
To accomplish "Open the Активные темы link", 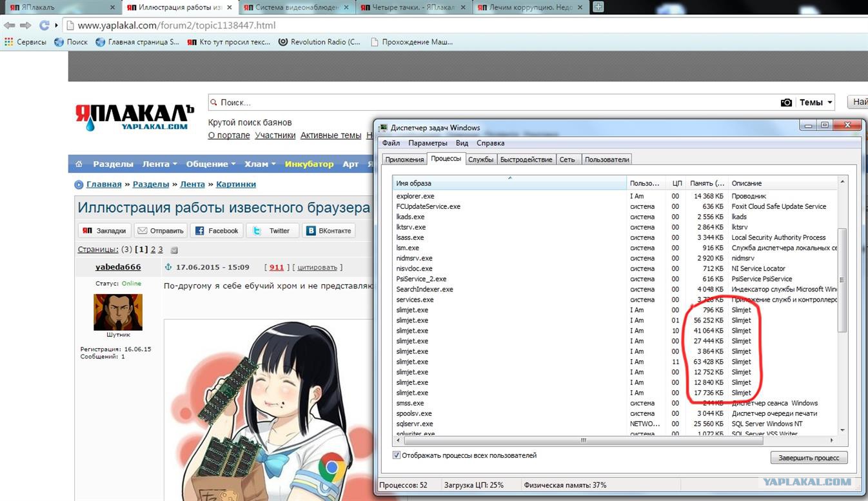I will click(x=331, y=135).
